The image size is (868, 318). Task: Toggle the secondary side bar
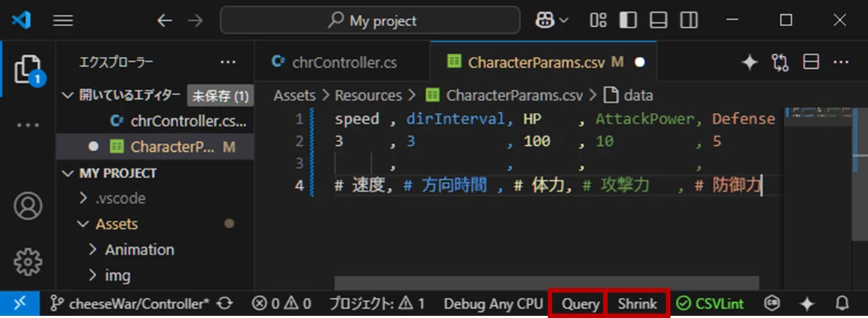(688, 20)
